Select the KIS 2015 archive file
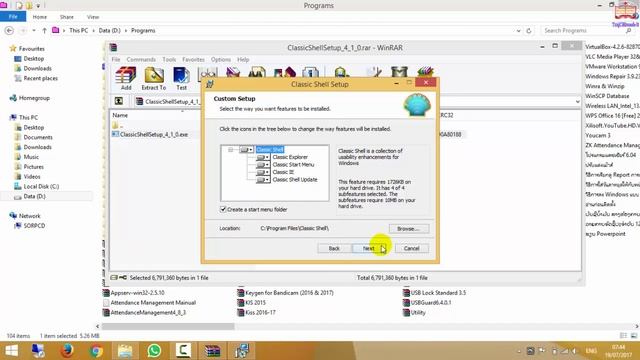Image resolution: width=640 pixels, height=360 pixels. pyautogui.click(x=255, y=303)
